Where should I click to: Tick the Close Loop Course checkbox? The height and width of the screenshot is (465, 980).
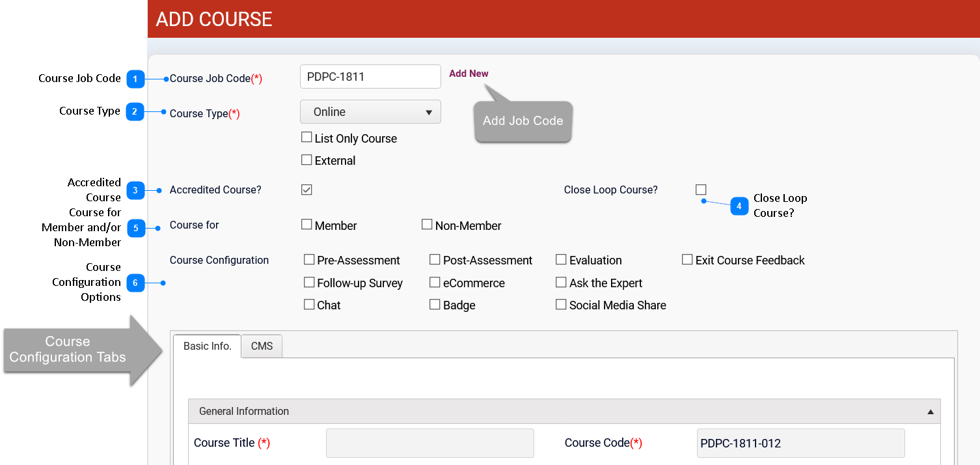[701, 190]
